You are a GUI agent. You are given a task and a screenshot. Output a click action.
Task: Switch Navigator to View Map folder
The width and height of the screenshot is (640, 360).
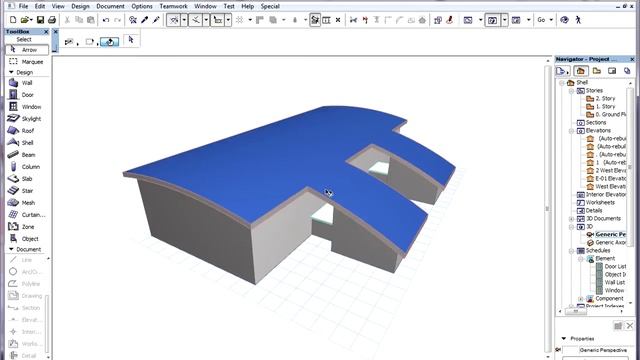click(597, 71)
